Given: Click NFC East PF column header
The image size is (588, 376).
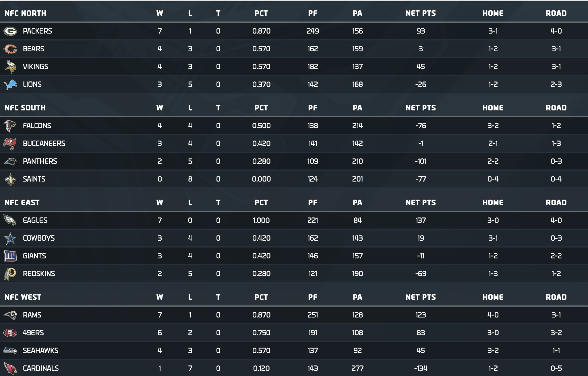Looking at the screenshot, I should pos(313,202).
